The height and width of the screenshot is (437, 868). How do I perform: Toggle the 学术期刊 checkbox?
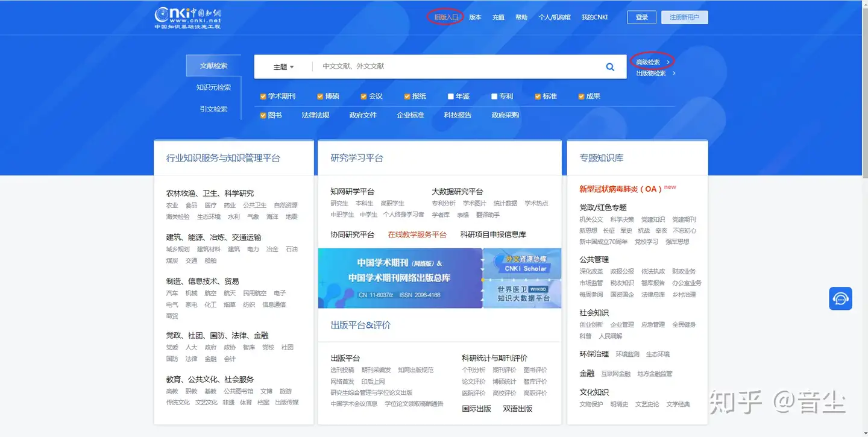(263, 96)
